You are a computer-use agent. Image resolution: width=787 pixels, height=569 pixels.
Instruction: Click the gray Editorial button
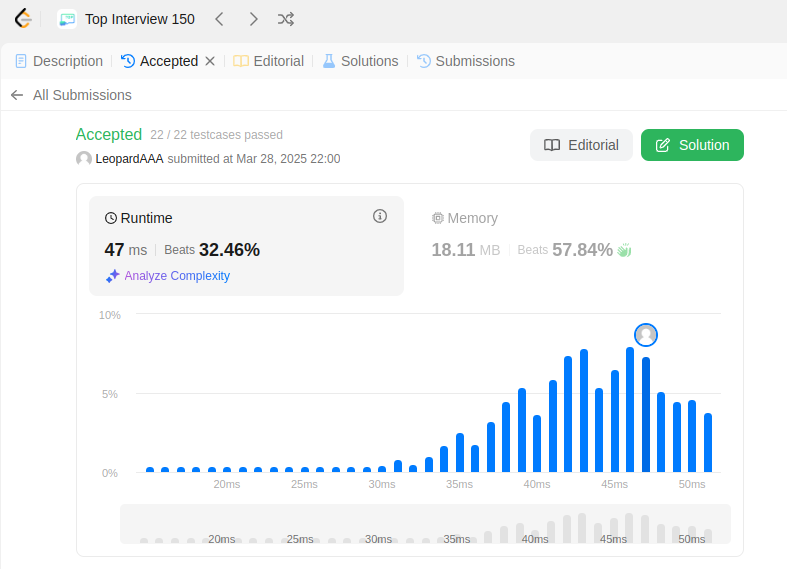581,145
